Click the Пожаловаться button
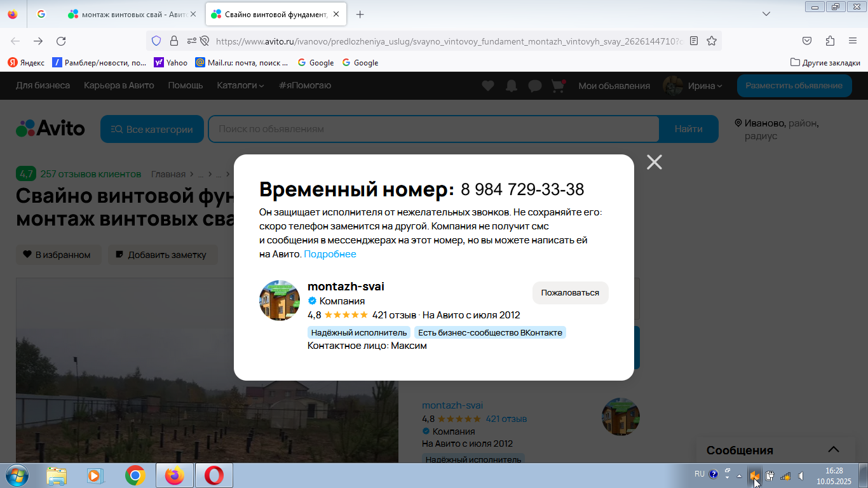 [x=570, y=293]
